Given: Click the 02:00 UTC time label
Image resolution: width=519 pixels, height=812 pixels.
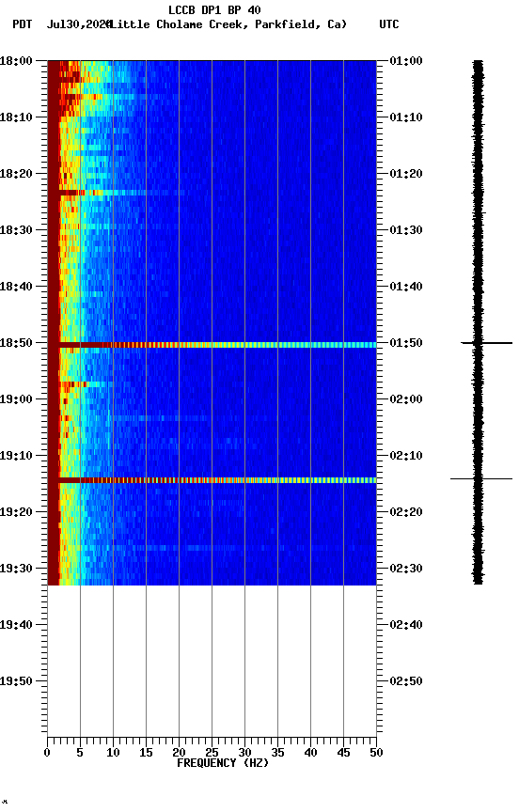Looking at the screenshot, I should point(406,399).
